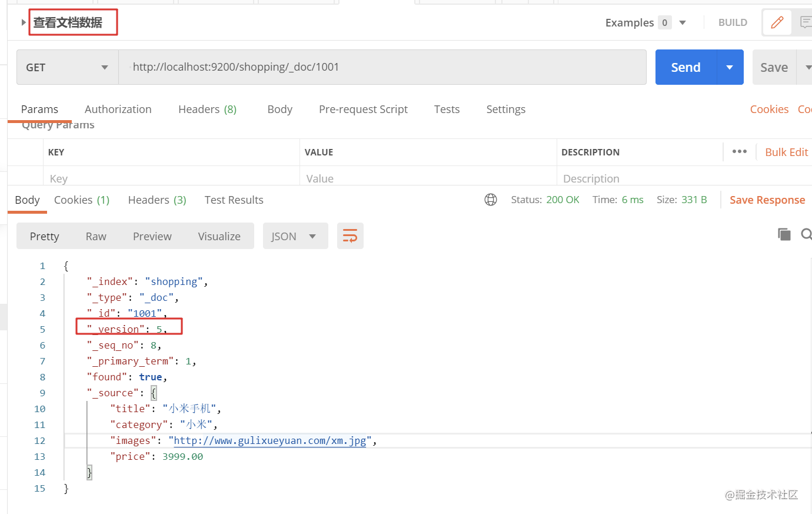Viewport: 812px width, 514px height.
Task: Switch to the Authorization tab
Action: click(x=118, y=109)
